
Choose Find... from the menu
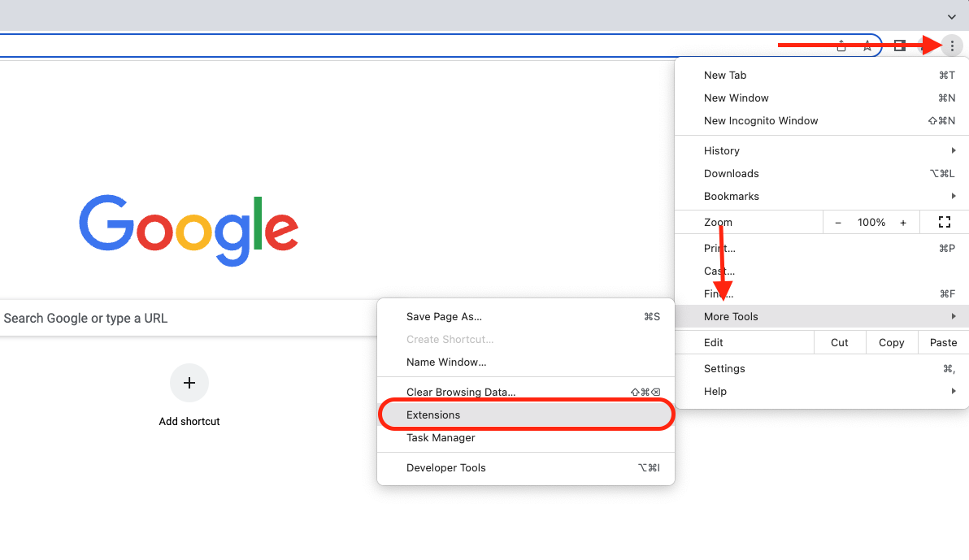[821, 294]
